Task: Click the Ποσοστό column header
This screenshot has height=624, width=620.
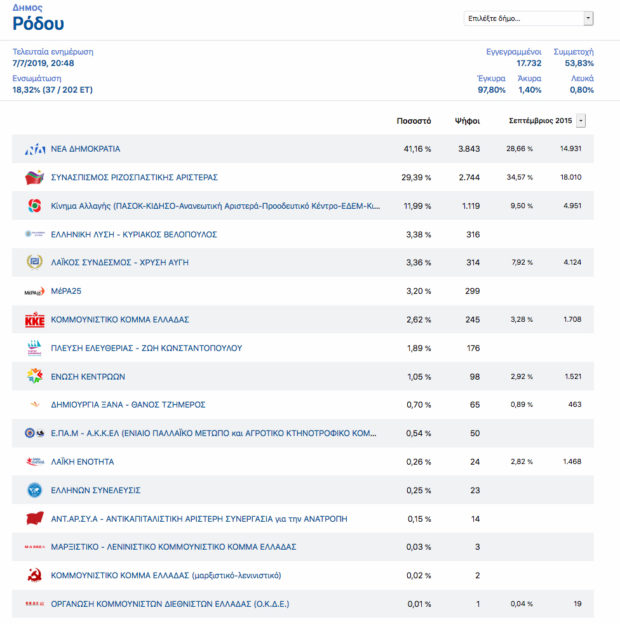Action: coord(414,121)
